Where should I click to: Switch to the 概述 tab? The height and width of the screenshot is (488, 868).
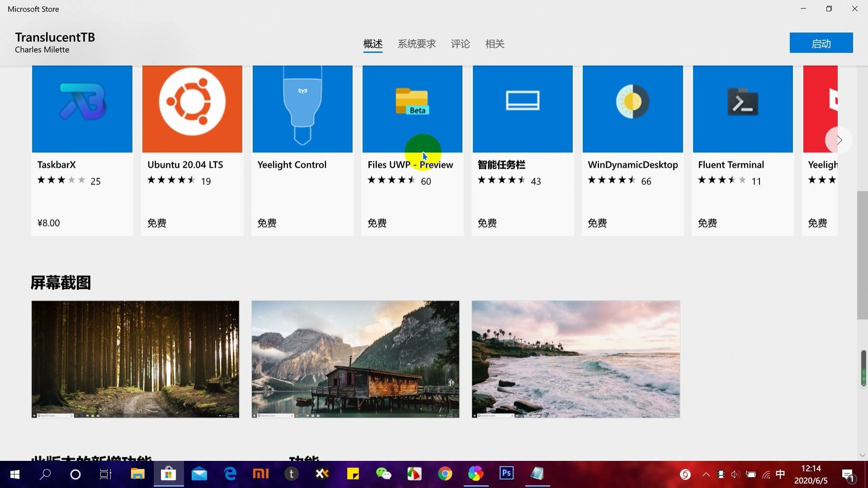click(373, 44)
